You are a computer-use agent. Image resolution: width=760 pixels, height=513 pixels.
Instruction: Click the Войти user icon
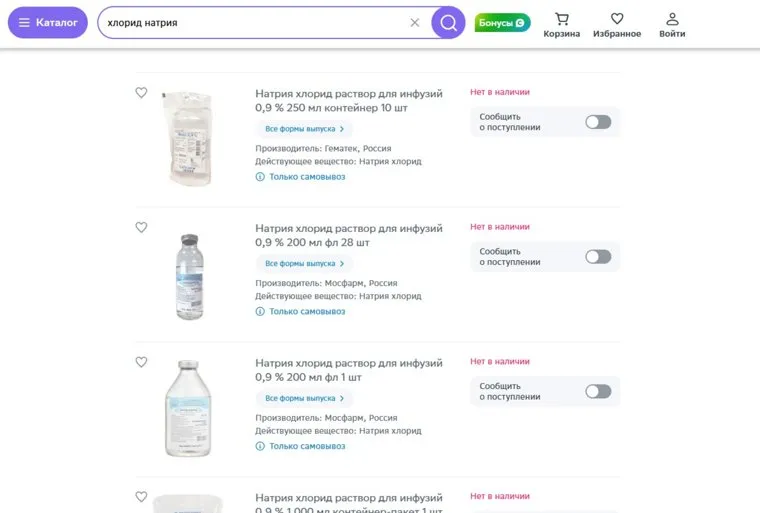click(672, 25)
